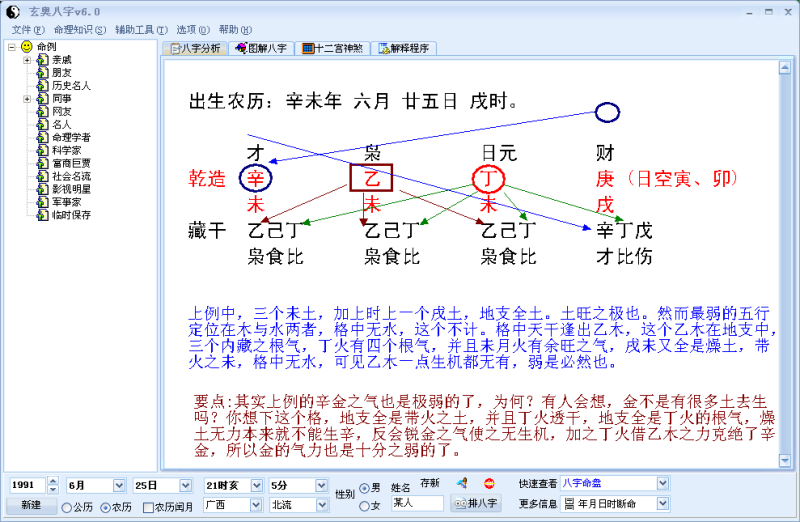The image size is (800, 522).
Task: Click the yin-yang app icon in title bar
Action: (x=12, y=11)
